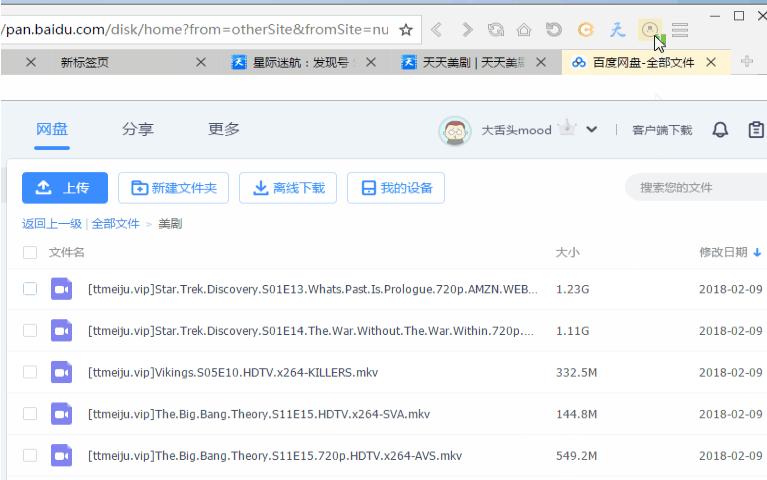Click the 332.5M size value

coord(576,372)
